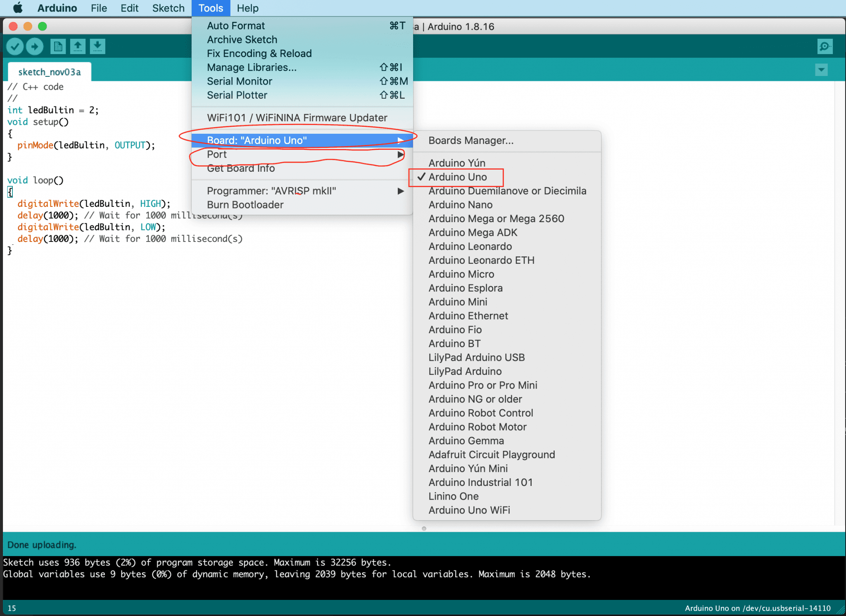
Task: Choose Arduino Robot Motor board
Action: [507, 427]
